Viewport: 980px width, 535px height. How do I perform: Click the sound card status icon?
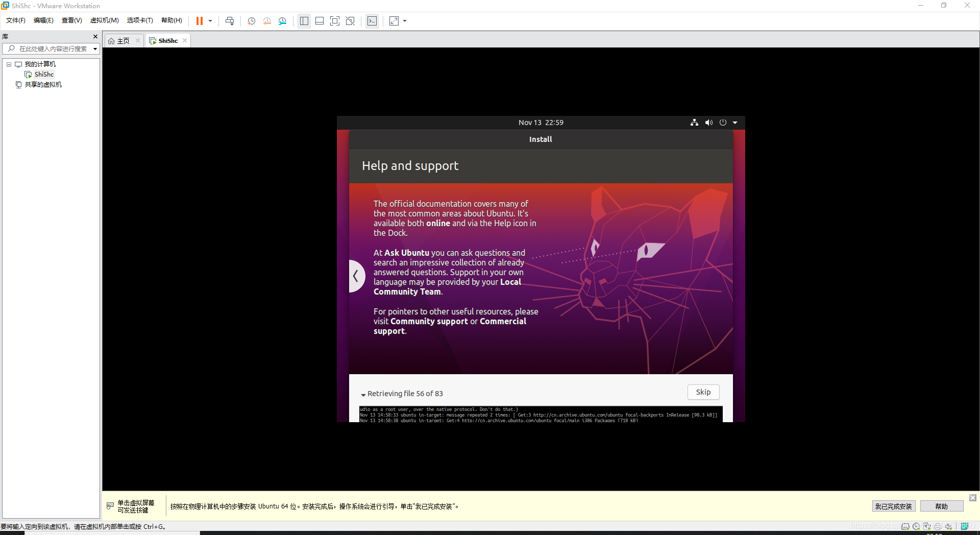(948, 526)
